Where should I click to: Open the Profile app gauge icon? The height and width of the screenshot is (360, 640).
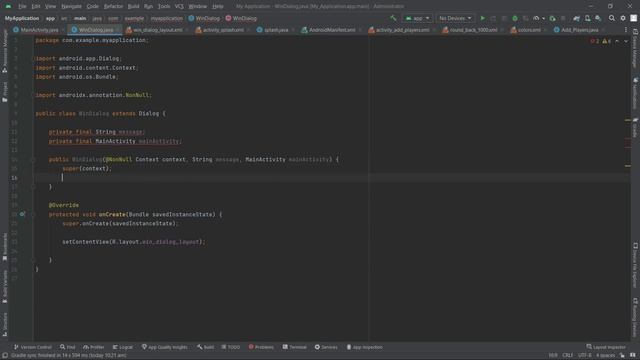(536, 18)
